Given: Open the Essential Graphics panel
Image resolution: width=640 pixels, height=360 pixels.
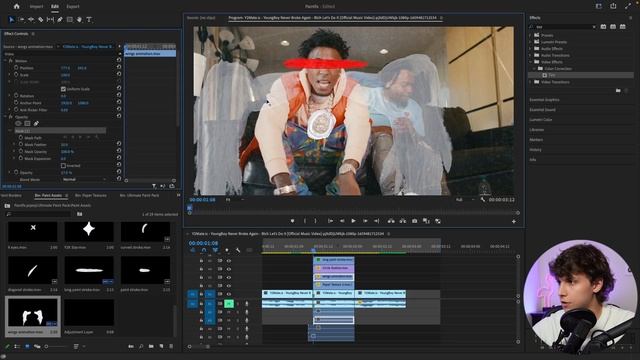Looking at the screenshot, I should pyautogui.click(x=544, y=100).
